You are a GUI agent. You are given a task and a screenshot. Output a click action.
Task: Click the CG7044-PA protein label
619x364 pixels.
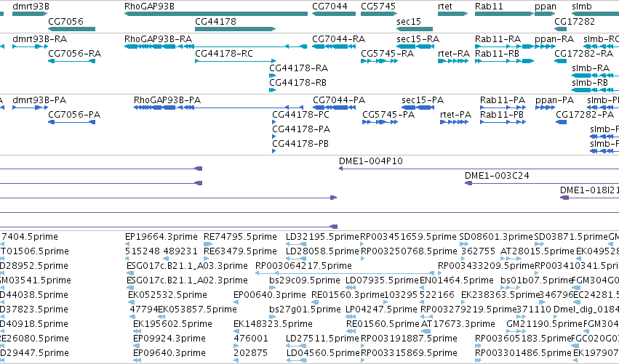(x=339, y=100)
